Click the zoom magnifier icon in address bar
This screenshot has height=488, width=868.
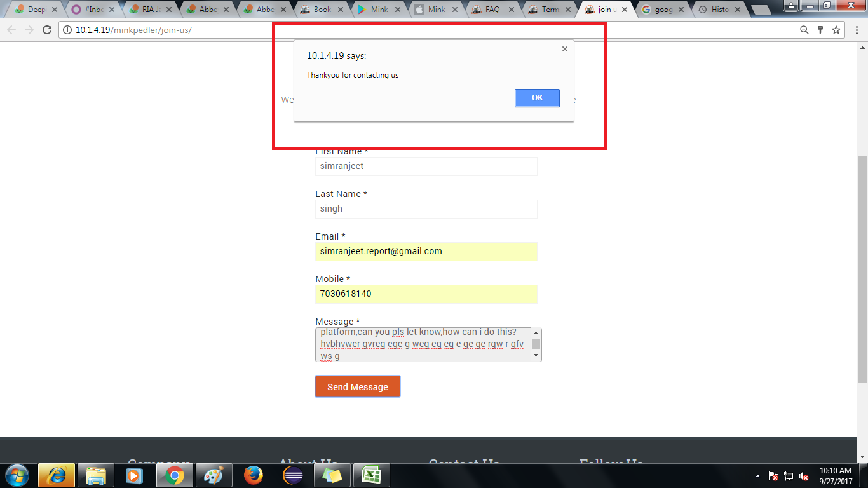(x=804, y=30)
